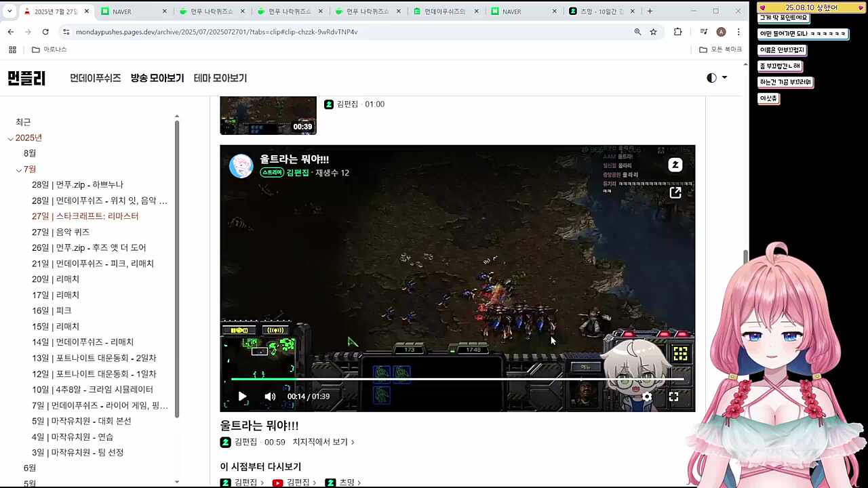Viewport: 868px width, 488px height.
Task: Open 17일 | 리매치
Action: [x=56, y=295]
